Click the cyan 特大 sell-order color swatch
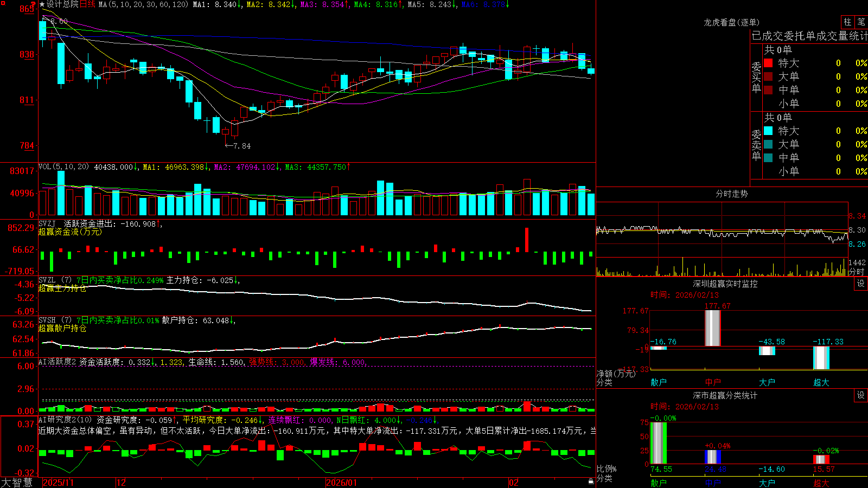868x488 pixels. coord(768,131)
